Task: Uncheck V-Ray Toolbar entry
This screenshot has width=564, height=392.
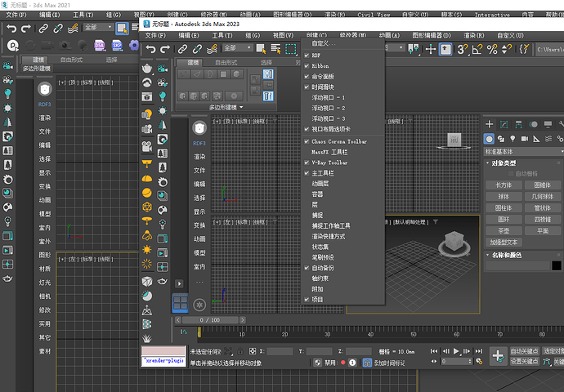Action: point(307,163)
